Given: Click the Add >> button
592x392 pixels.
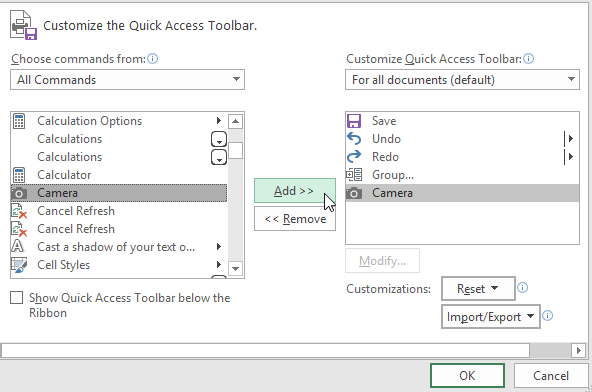Looking at the screenshot, I should pyautogui.click(x=294, y=191).
